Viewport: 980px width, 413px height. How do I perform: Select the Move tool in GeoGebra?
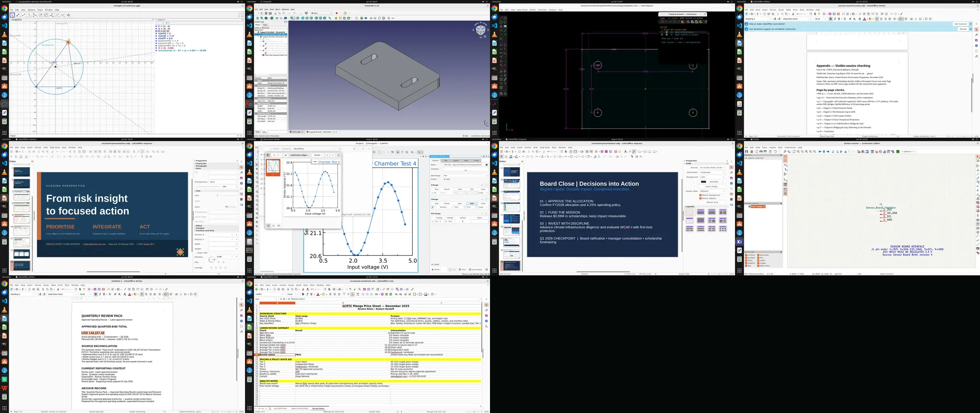pos(12,15)
